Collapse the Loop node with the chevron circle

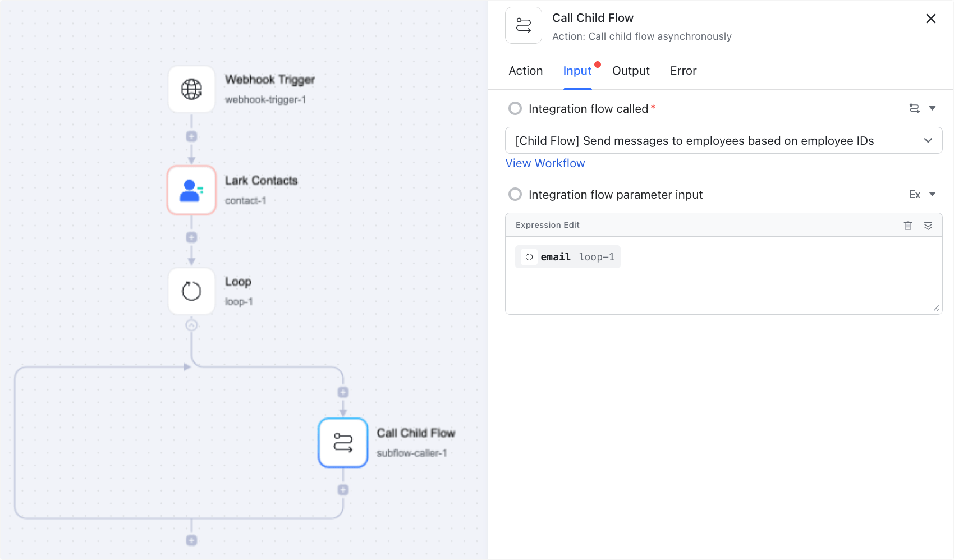(191, 325)
